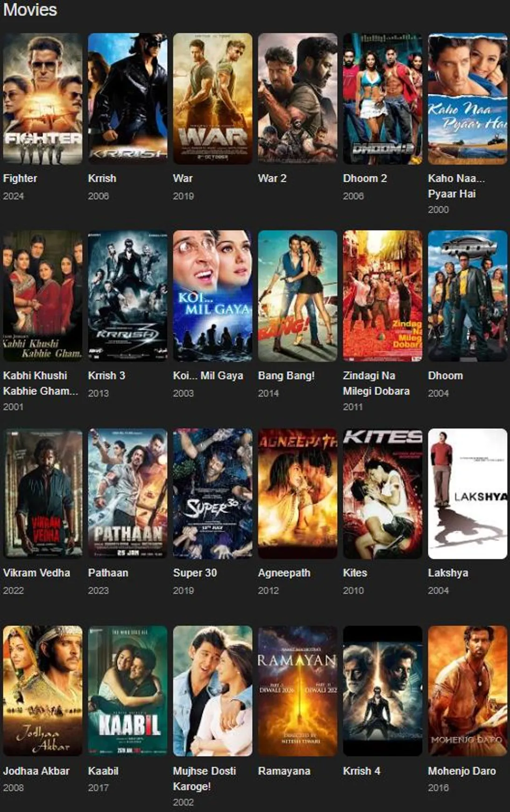Open the Kaabil poster thumbnail
The image size is (510, 812).
[x=127, y=691]
